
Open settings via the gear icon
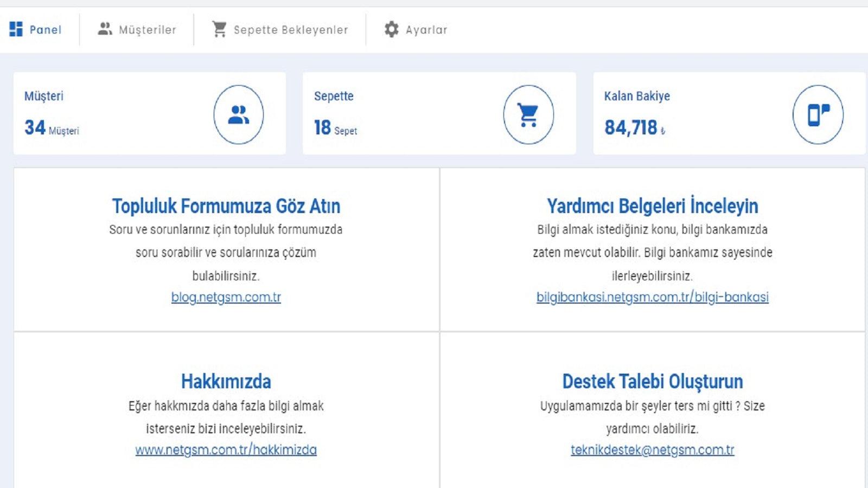391,30
